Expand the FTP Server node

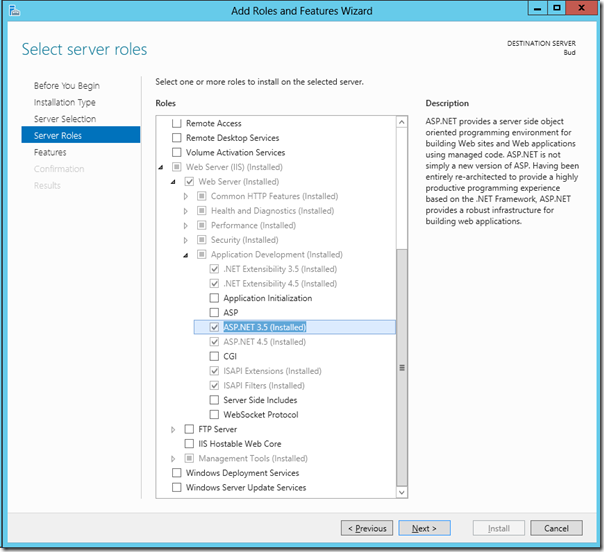point(173,429)
